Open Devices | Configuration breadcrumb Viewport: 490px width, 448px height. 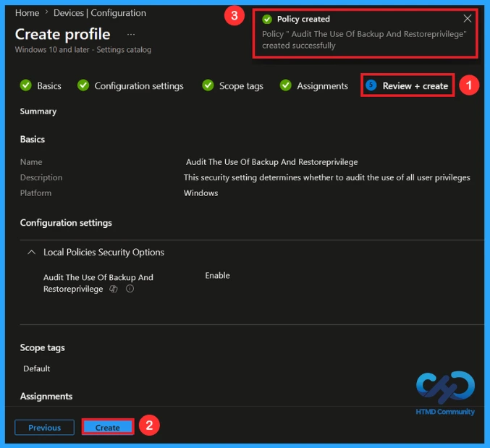pyautogui.click(x=100, y=13)
